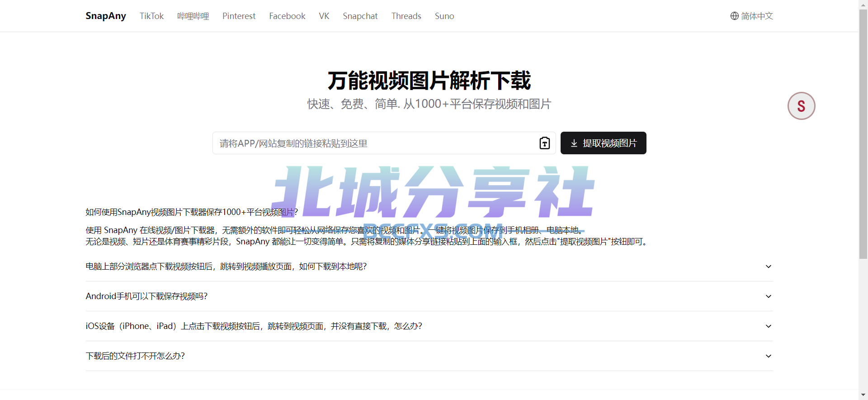Click the 如何使用SnapAny视频图片下载器 heading
Screen dimensions: 868x400
[192, 212]
